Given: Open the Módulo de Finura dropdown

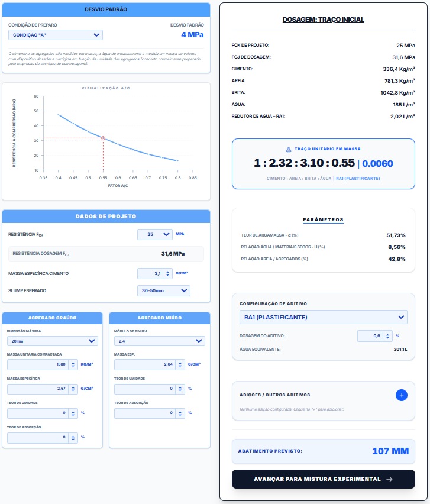Looking at the screenshot, I should pos(159,341).
